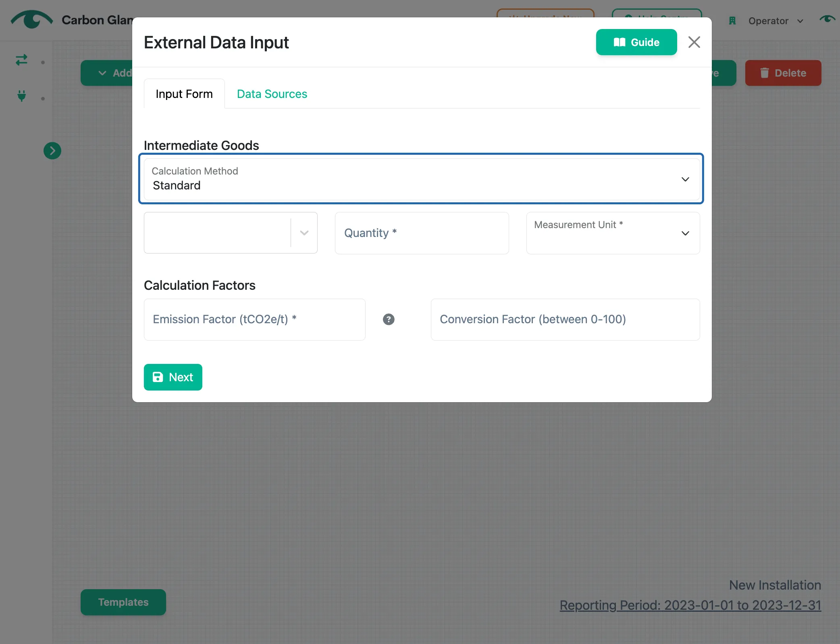Focus the Emission Factor (tCO2e/t) field
This screenshot has height=644, width=840.
[x=254, y=320]
